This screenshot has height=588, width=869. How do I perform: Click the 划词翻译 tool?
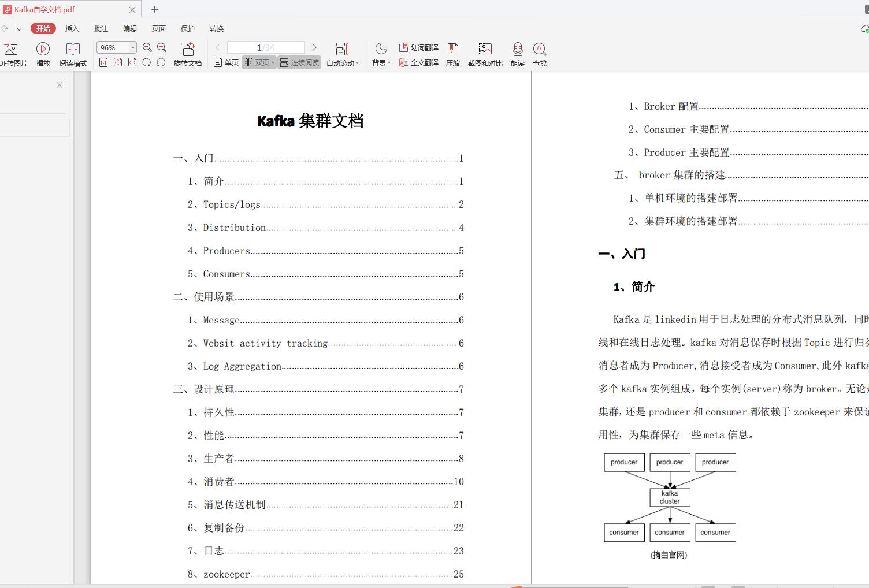(x=419, y=47)
